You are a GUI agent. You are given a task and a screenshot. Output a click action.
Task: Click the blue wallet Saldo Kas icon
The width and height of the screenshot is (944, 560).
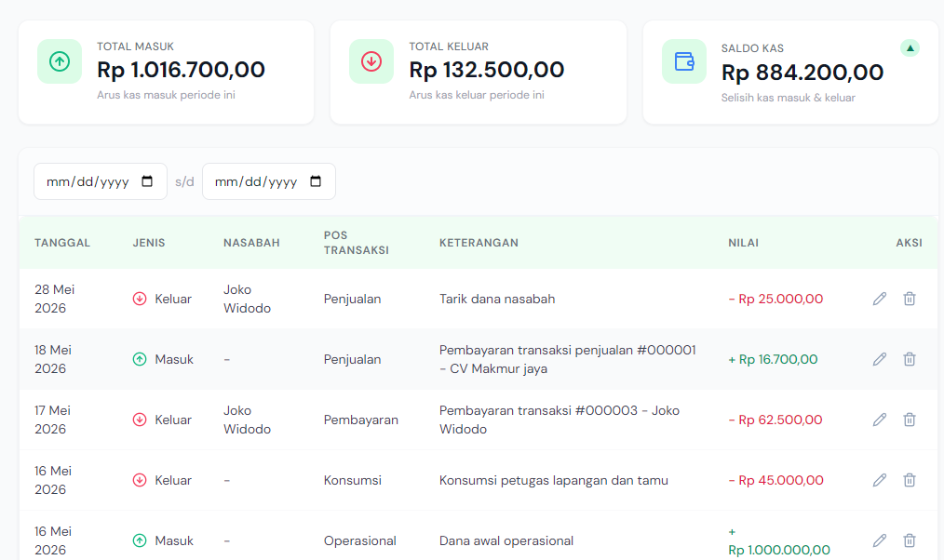(x=684, y=61)
